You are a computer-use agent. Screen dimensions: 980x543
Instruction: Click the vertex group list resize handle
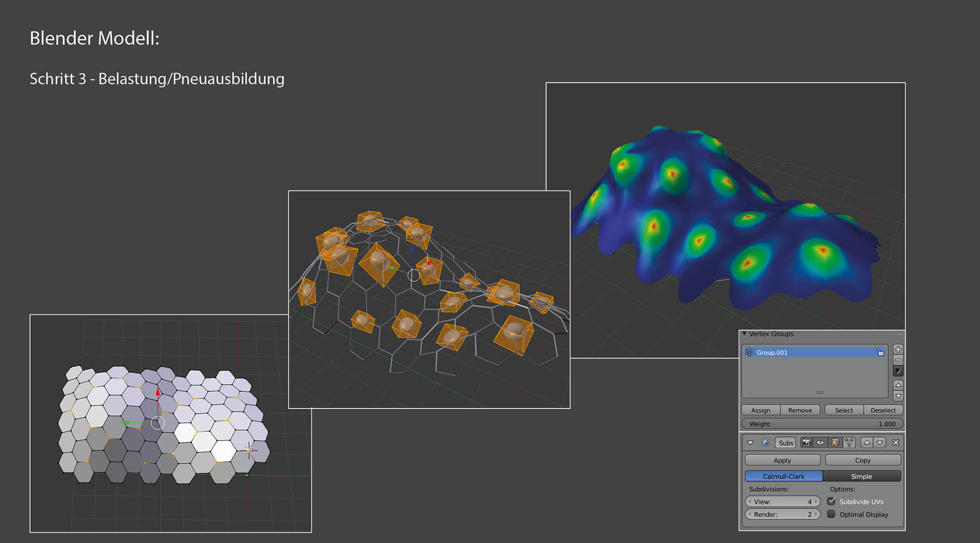820,393
